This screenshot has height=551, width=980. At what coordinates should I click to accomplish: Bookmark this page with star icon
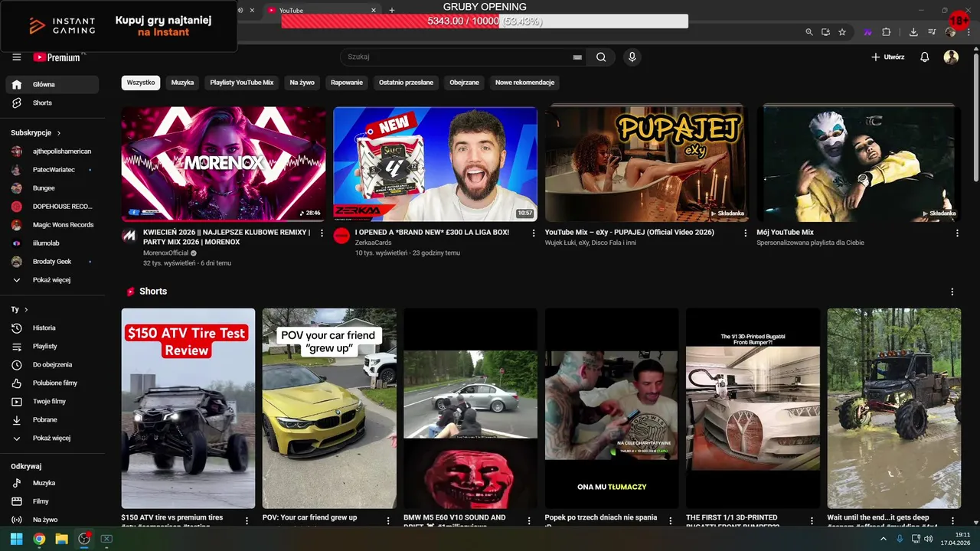[x=842, y=32]
